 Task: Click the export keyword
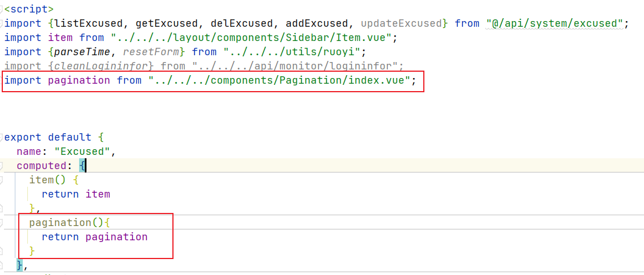pyautogui.click(x=23, y=137)
